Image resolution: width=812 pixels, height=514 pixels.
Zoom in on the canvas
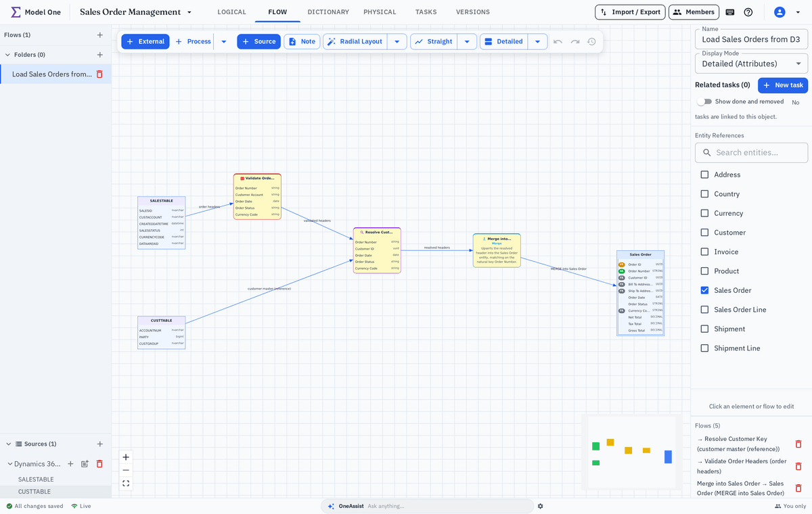coord(126,457)
